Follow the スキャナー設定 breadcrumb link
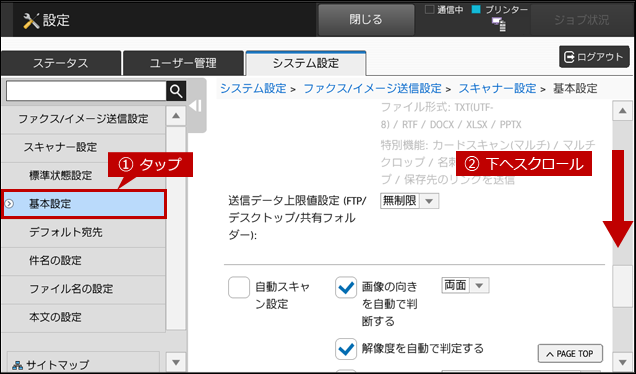 click(x=497, y=88)
